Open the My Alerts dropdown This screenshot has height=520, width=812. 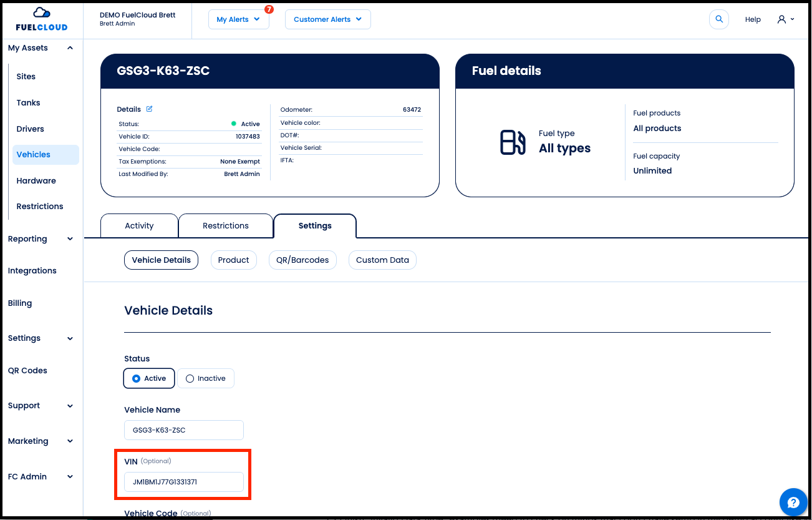point(238,19)
